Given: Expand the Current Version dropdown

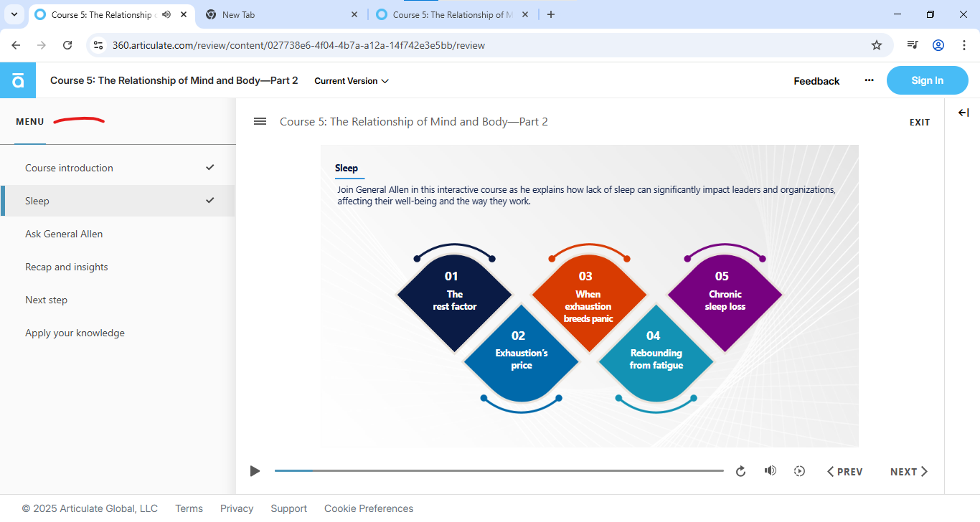Looking at the screenshot, I should [352, 81].
